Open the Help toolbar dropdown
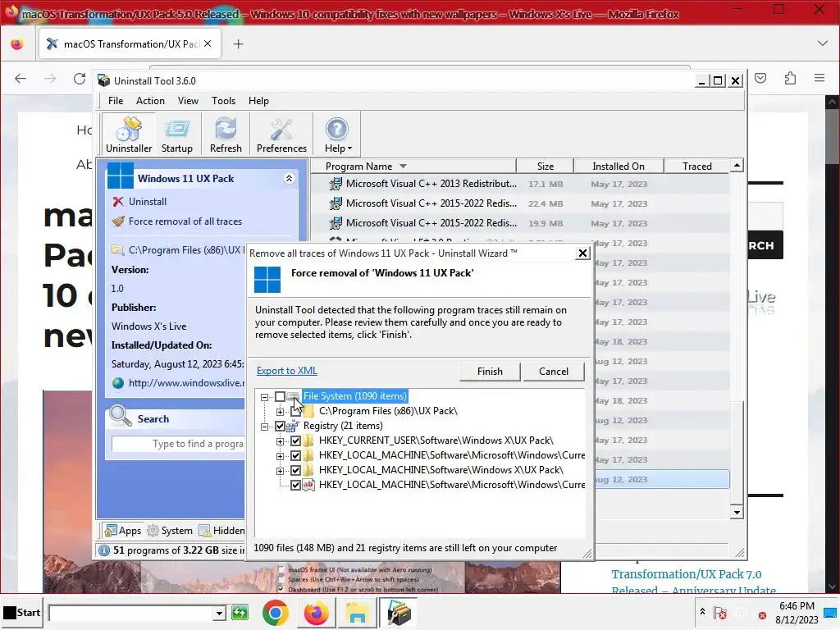The height and width of the screenshot is (630, 840). click(x=337, y=134)
